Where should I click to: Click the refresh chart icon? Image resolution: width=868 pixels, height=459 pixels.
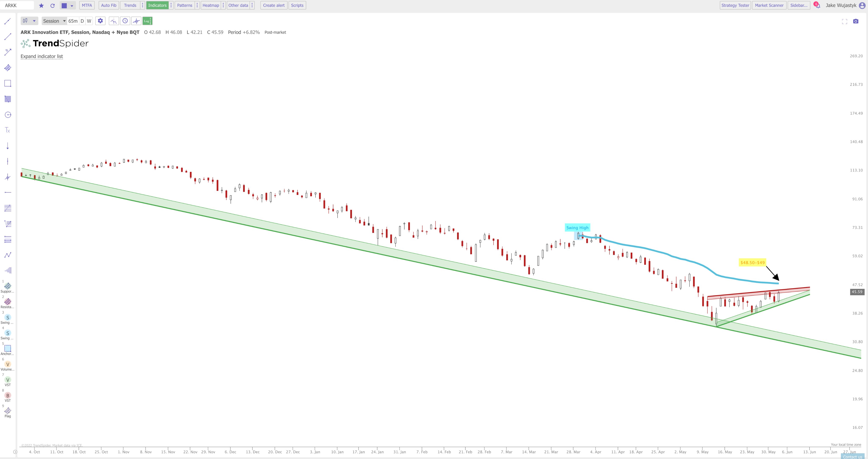click(53, 5)
